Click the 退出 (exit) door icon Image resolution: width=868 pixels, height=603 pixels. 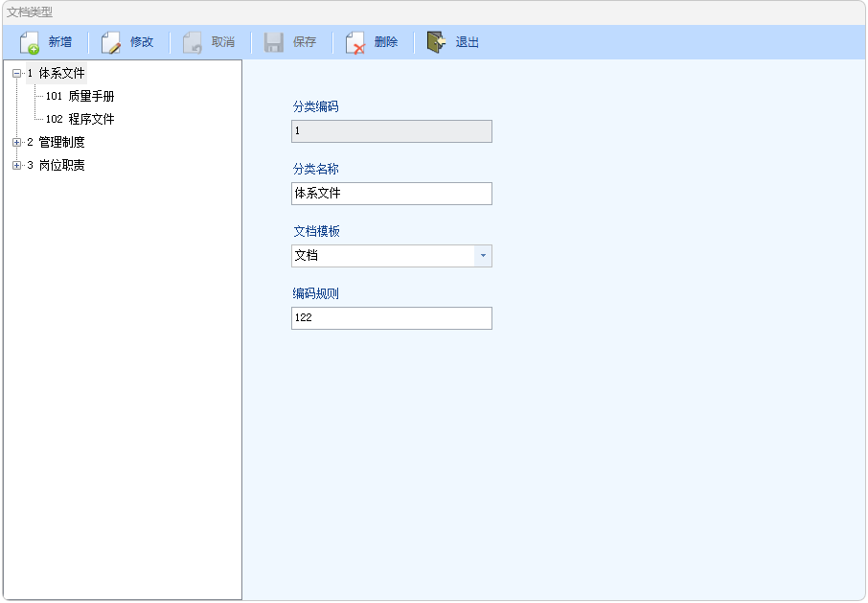436,42
